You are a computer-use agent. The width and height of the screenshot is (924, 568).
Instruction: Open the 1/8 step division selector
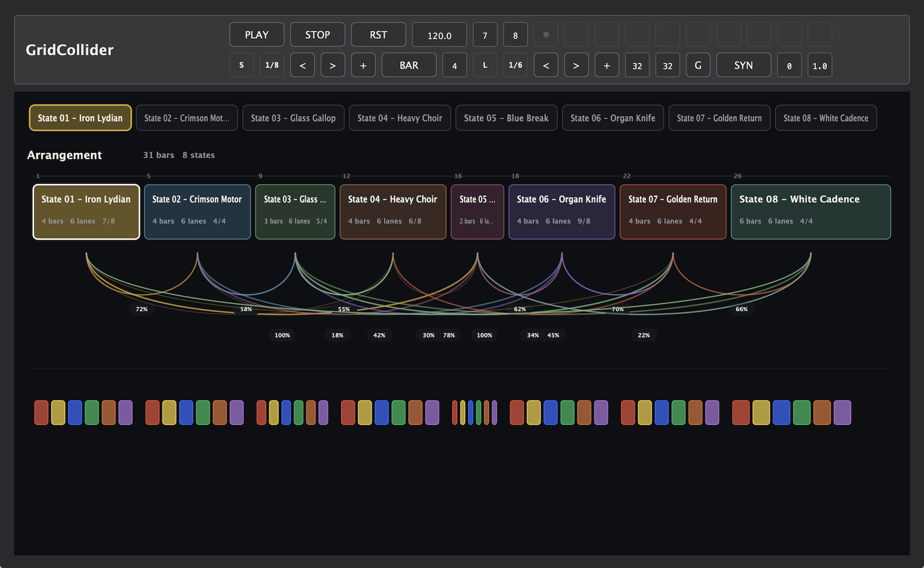(x=272, y=65)
